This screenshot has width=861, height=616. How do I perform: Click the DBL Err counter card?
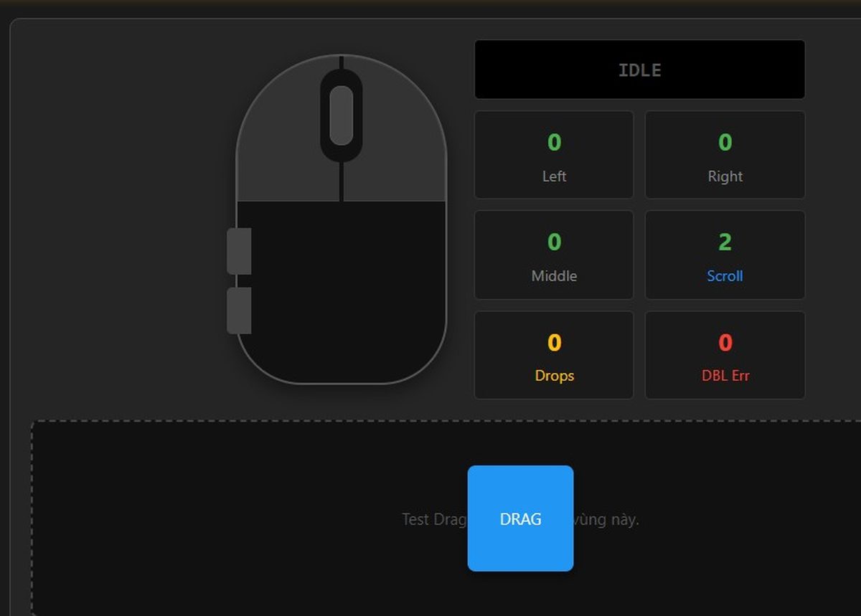click(x=725, y=355)
